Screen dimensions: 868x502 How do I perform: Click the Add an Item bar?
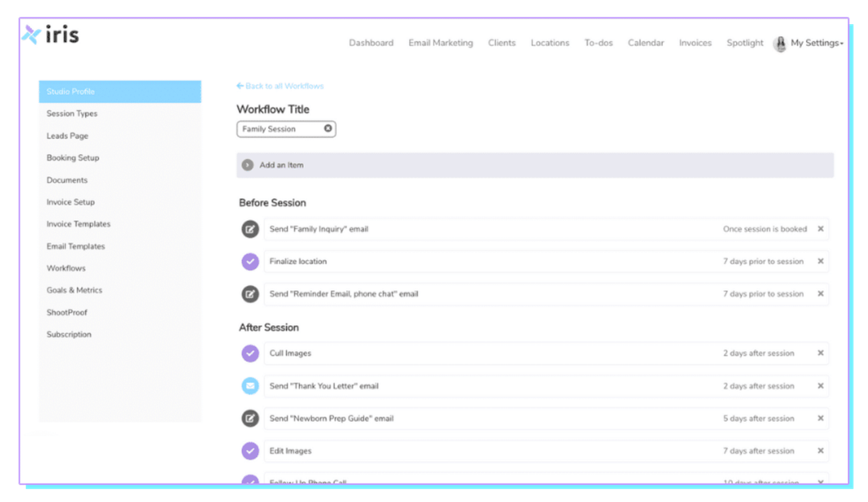[x=534, y=165]
